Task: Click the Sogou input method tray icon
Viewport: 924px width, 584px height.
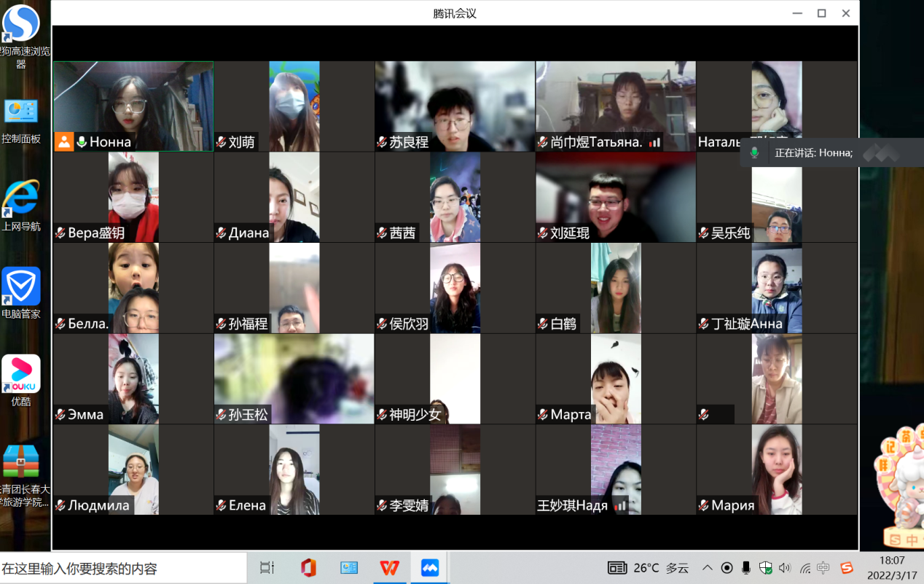Action: pyautogui.click(x=846, y=567)
